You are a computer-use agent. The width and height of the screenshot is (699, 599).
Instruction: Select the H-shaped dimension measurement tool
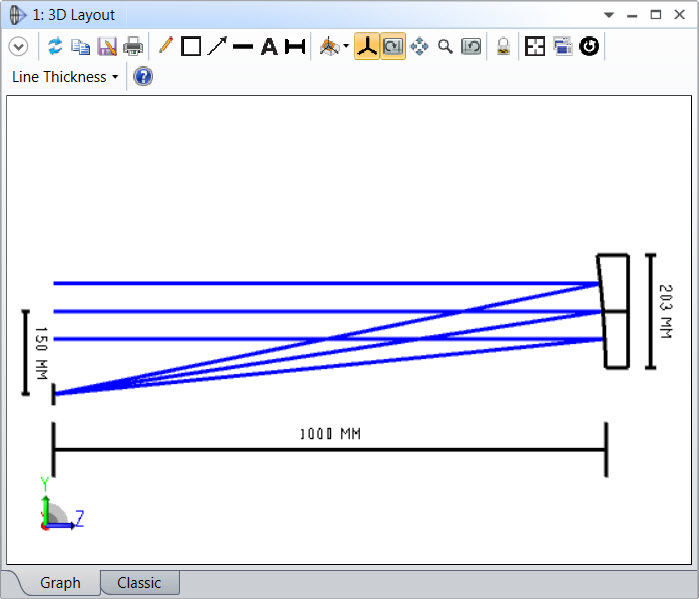295,46
